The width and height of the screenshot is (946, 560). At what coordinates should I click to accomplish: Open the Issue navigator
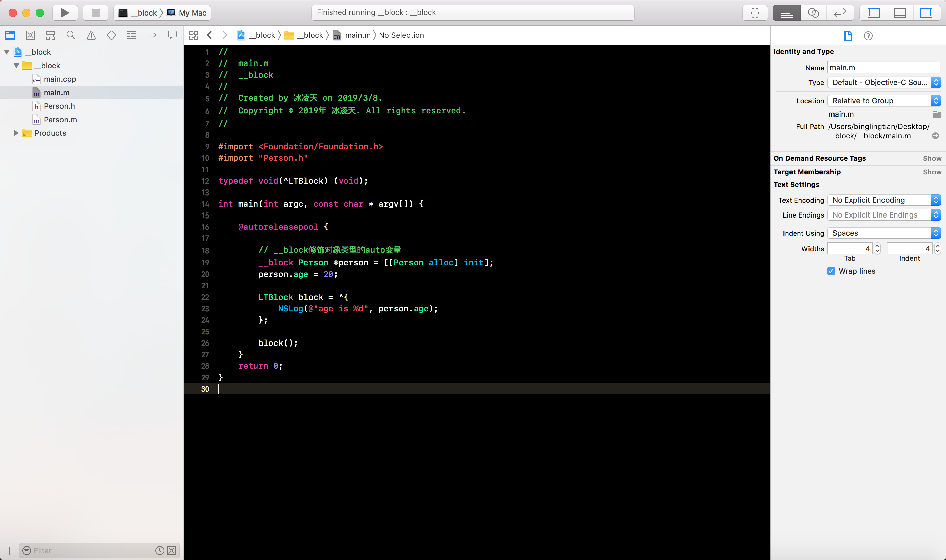click(91, 35)
